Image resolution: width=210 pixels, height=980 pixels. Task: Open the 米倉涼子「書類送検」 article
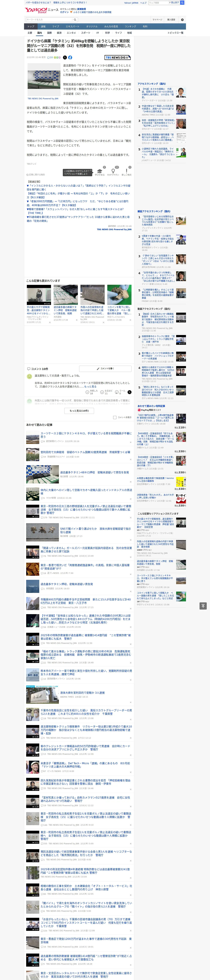85,765
